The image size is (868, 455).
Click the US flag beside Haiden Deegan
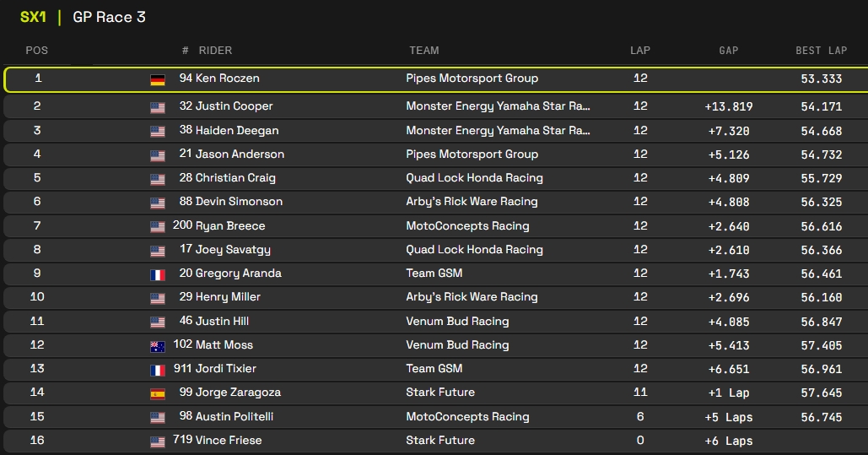[x=158, y=132]
